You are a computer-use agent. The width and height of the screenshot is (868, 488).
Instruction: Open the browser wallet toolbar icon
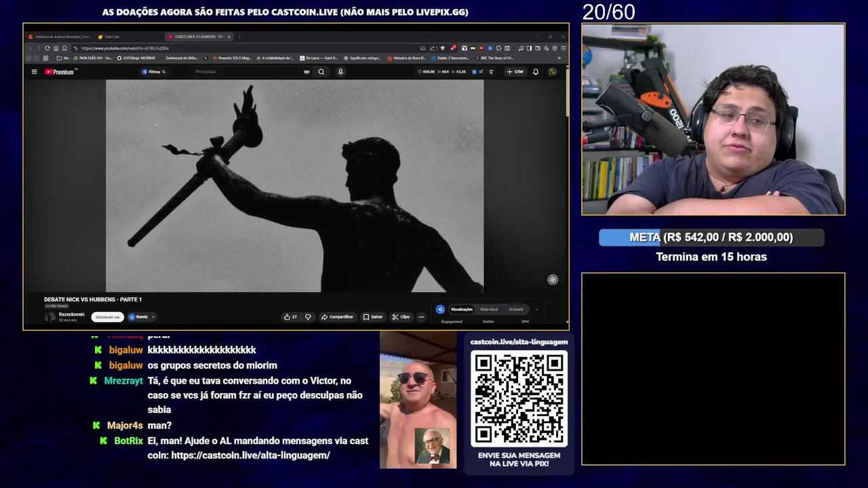pyautogui.click(x=538, y=48)
